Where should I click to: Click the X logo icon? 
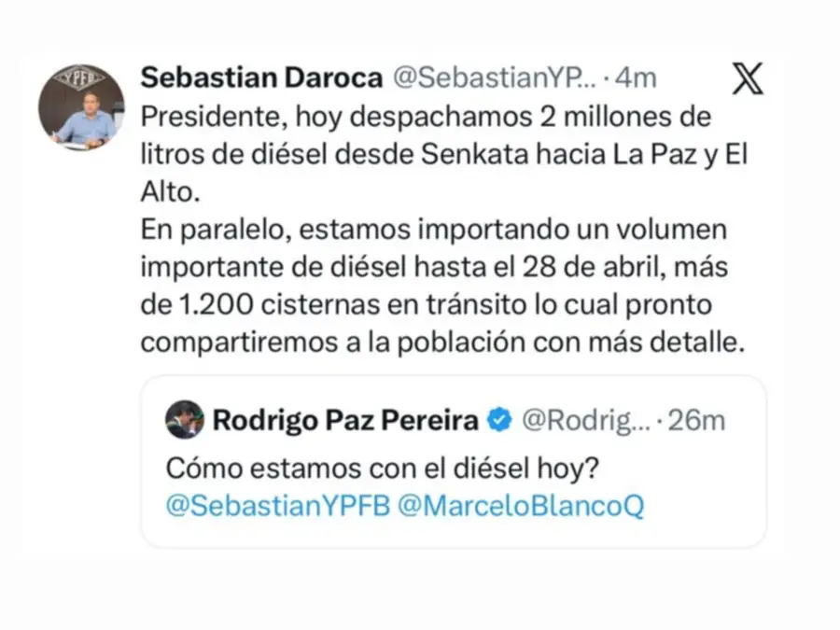point(747,78)
